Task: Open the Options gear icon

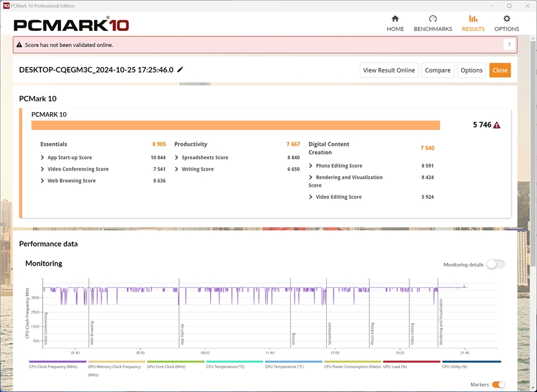Action: pyautogui.click(x=507, y=19)
